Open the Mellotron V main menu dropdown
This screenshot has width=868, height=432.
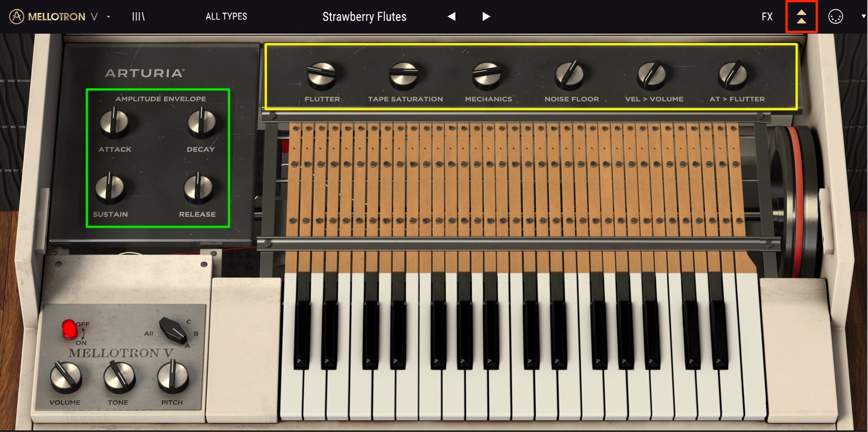click(x=108, y=17)
